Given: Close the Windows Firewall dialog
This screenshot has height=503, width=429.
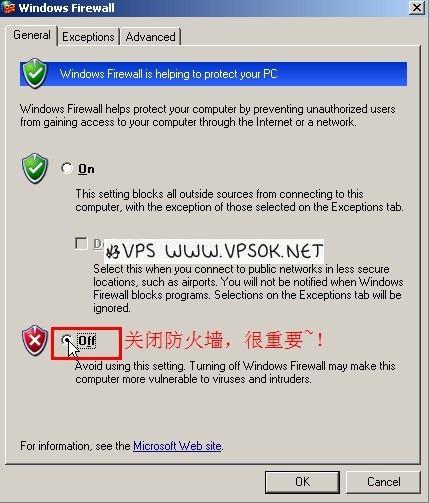Looking at the screenshot, I should [417, 7].
